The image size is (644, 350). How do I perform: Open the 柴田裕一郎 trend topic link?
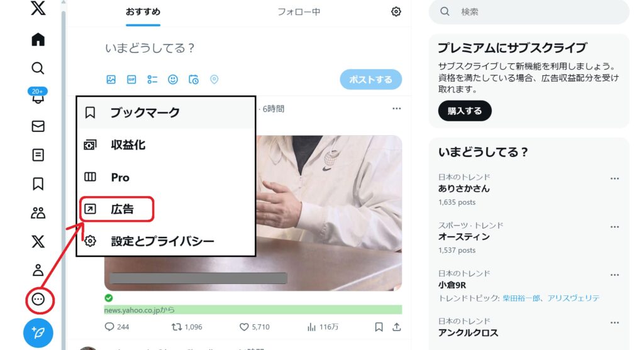(x=521, y=298)
